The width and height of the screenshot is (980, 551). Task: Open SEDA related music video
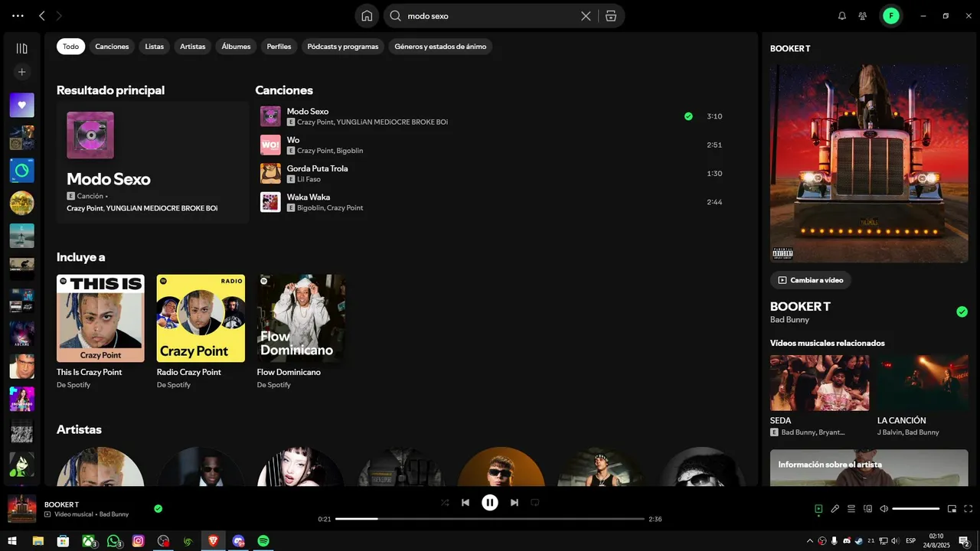[819, 396]
